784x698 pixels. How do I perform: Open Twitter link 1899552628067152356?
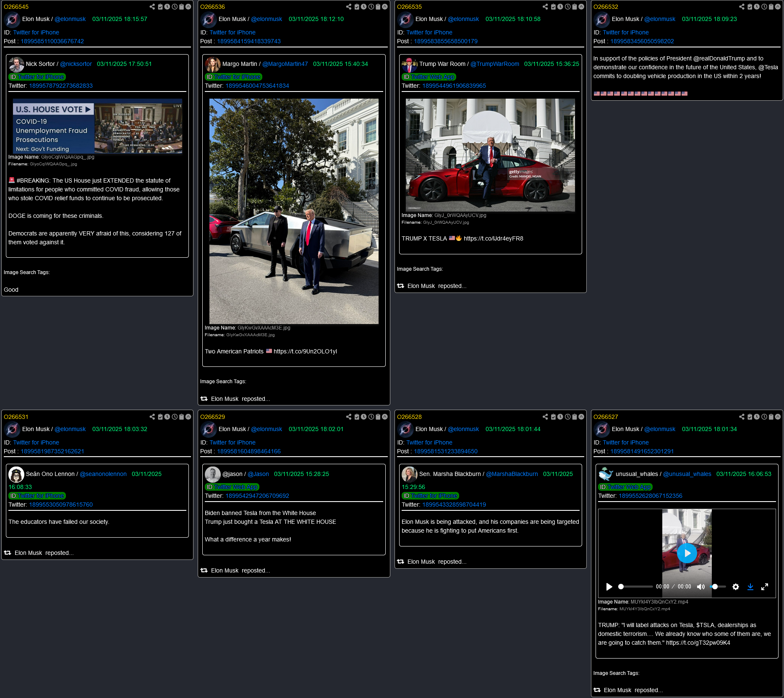click(651, 496)
